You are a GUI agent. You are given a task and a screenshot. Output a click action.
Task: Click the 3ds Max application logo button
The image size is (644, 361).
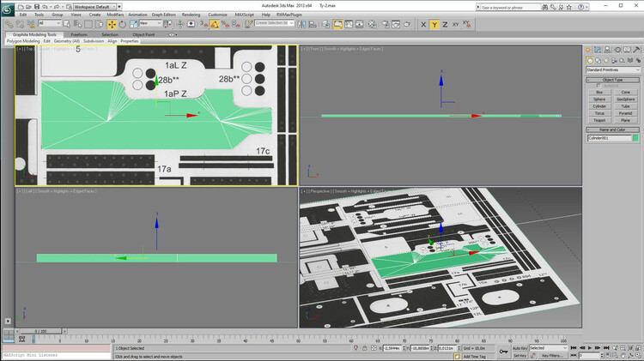click(x=8, y=9)
